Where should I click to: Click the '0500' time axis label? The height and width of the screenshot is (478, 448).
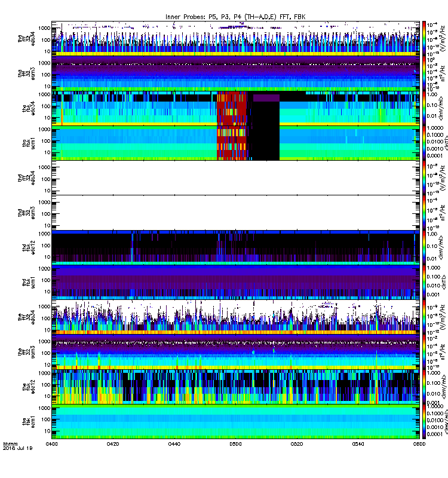tap(235, 444)
